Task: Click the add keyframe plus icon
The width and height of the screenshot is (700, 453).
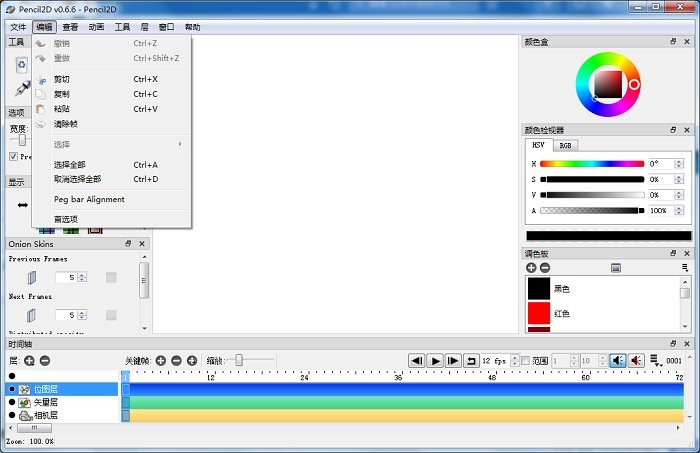Action: [x=161, y=360]
